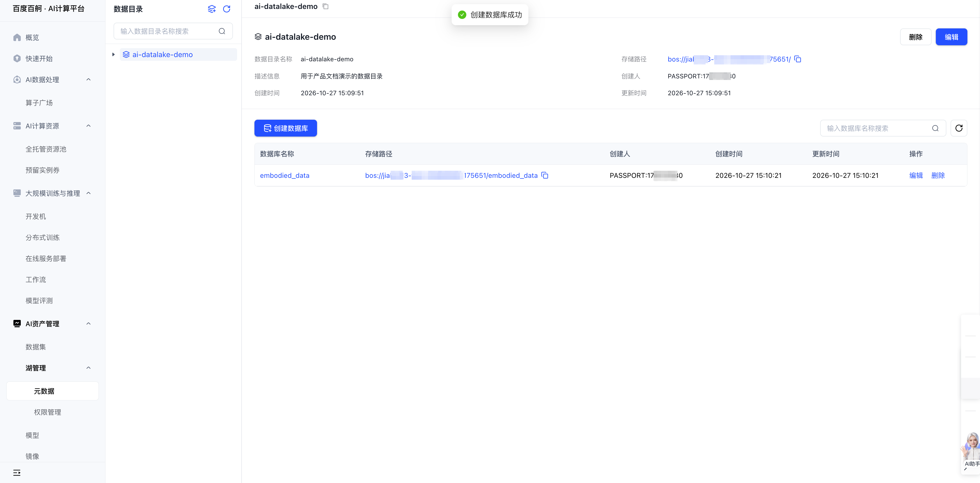Click the add data catalog icon
Viewport: 980px width, 483px height.
pyautogui.click(x=212, y=9)
